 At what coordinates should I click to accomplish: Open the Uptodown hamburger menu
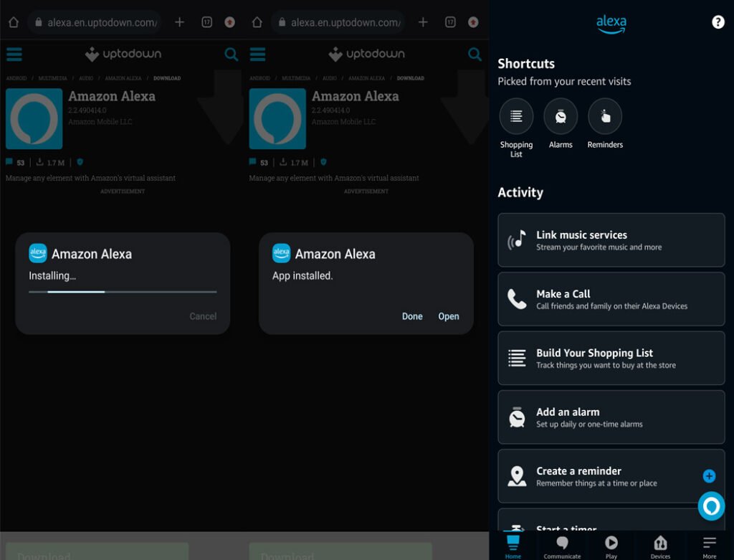(x=14, y=54)
